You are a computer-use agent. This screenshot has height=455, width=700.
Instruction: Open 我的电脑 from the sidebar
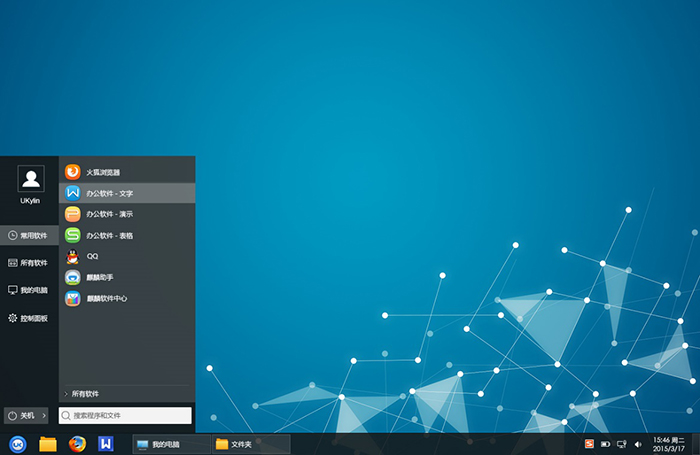point(28,290)
